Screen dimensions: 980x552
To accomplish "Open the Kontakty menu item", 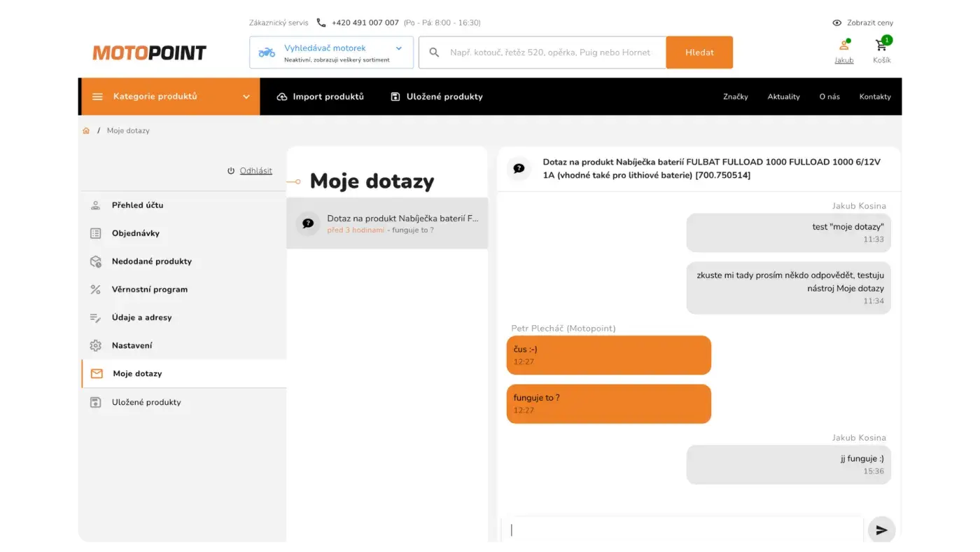I will point(875,97).
